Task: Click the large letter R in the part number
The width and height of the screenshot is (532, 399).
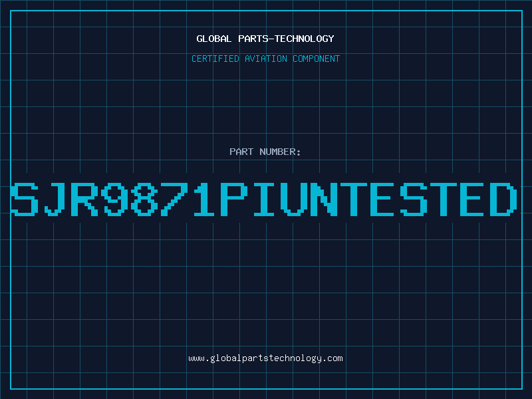Action: 84,199
